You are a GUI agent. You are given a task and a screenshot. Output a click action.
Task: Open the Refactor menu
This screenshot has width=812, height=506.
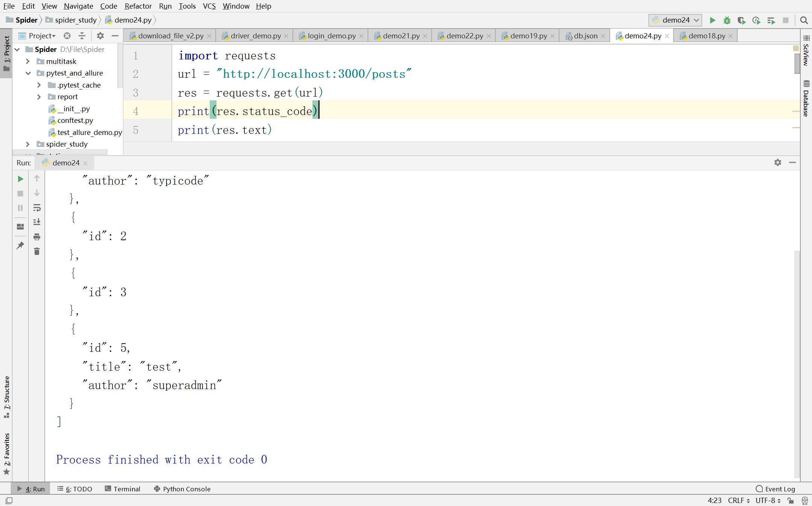tap(138, 6)
